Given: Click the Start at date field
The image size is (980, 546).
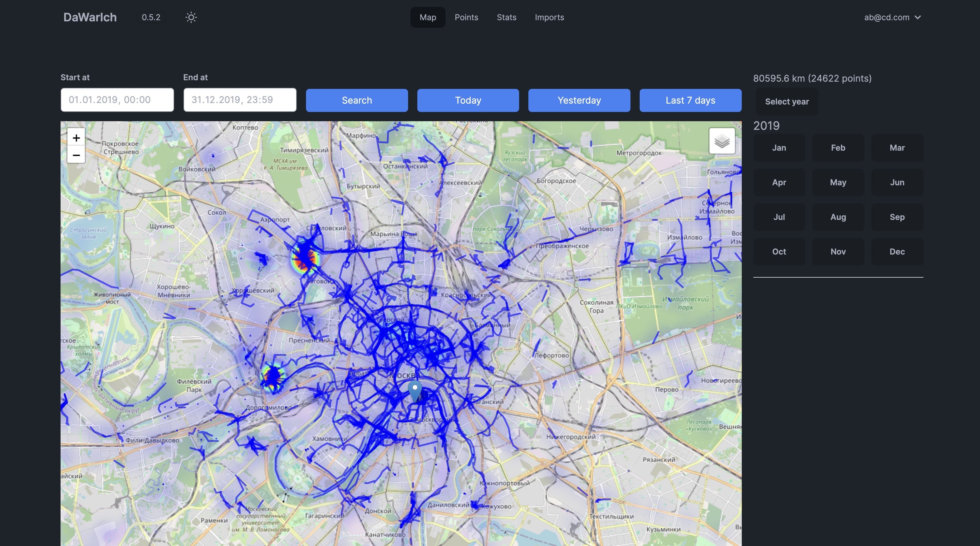Looking at the screenshot, I should [x=117, y=100].
